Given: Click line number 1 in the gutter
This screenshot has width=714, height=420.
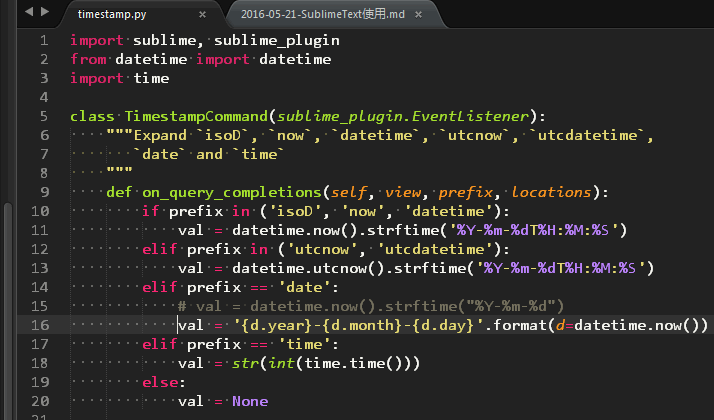Looking at the screenshot, I should click(43, 40).
